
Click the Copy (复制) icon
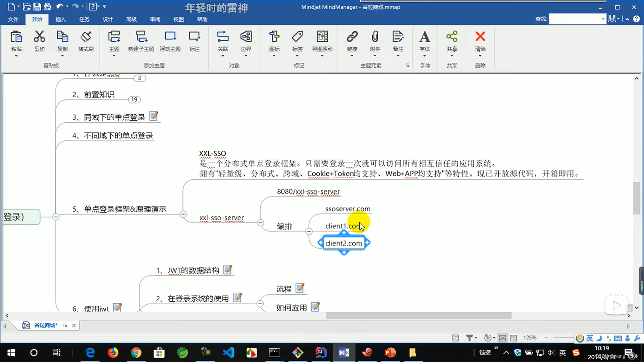click(x=62, y=37)
